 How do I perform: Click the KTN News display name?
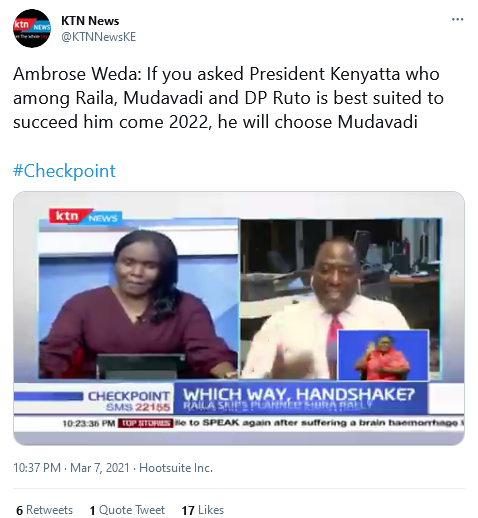pyautogui.click(x=90, y=21)
